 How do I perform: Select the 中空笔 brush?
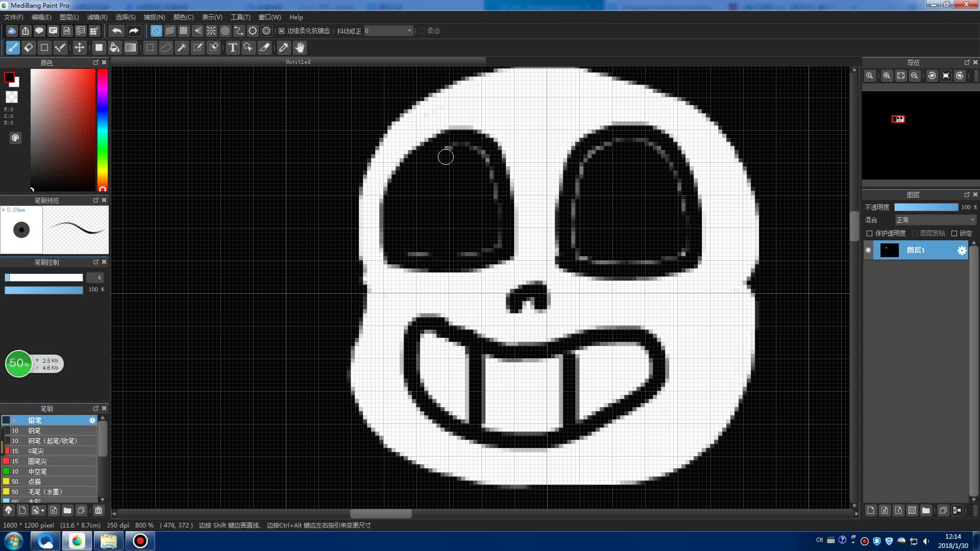pyautogui.click(x=49, y=471)
